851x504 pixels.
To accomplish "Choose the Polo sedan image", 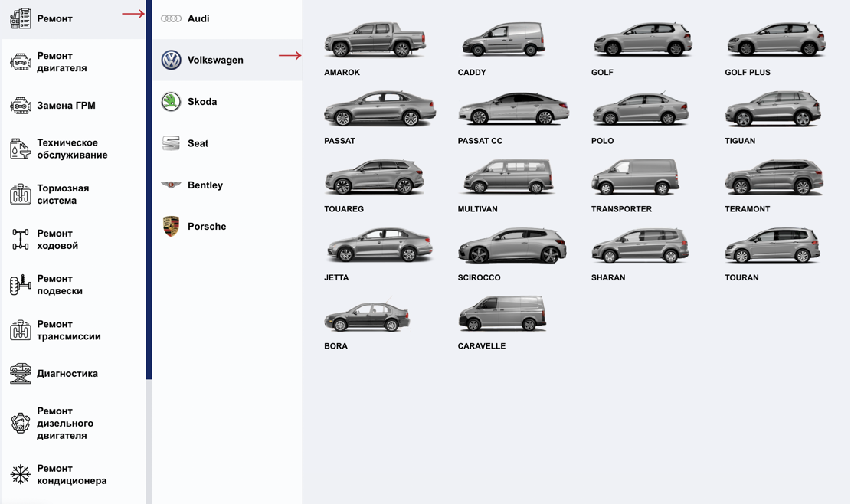I will (640, 109).
